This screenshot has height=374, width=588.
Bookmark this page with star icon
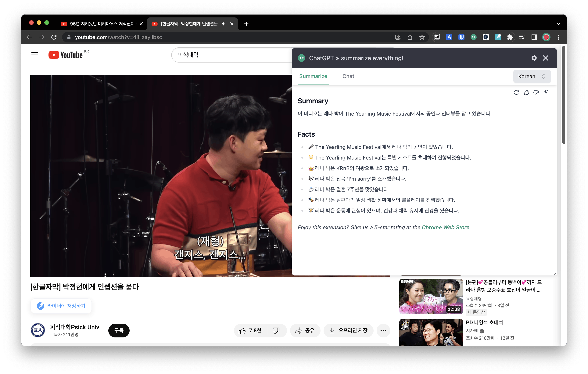click(x=422, y=37)
